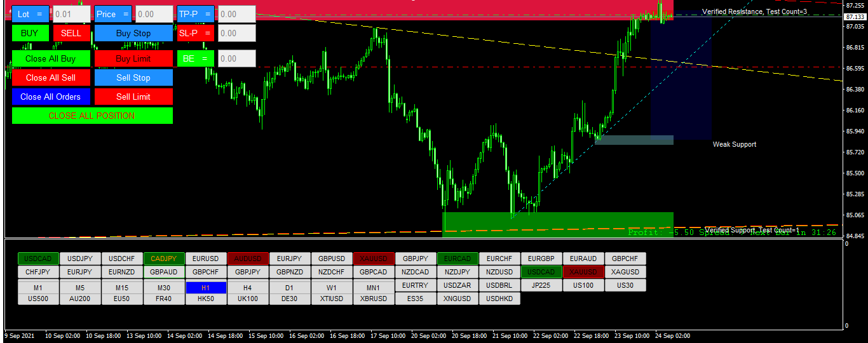Hit the CLOSE ALL POSITION button
This screenshot has width=868, height=343.
pyautogui.click(x=92, y=116)
